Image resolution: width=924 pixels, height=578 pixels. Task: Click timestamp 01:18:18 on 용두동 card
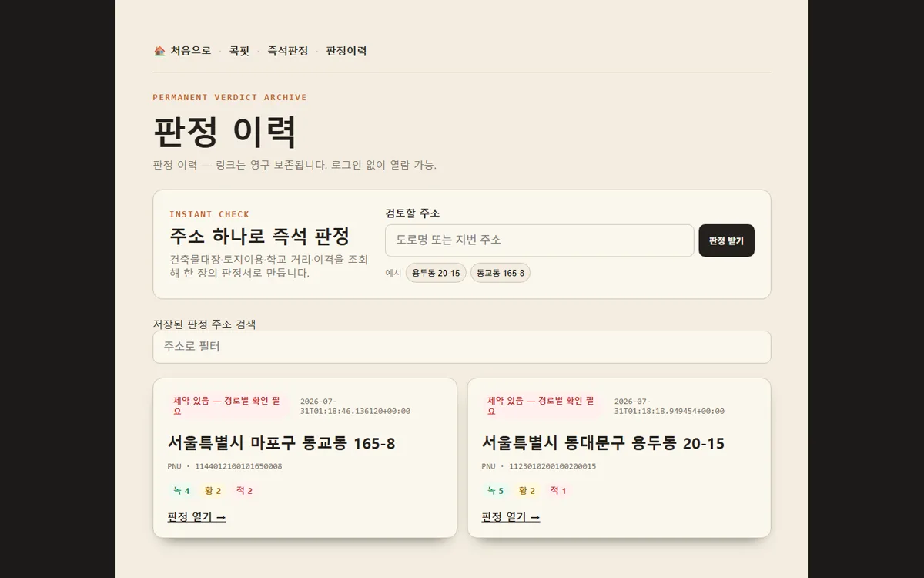(669, 406)
